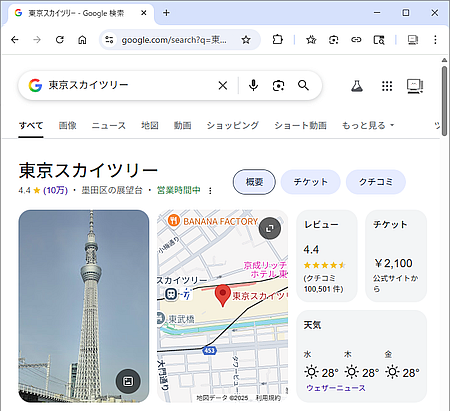
Task: Search by image with Google Lens icon
Action: click(x=278, y=86)
